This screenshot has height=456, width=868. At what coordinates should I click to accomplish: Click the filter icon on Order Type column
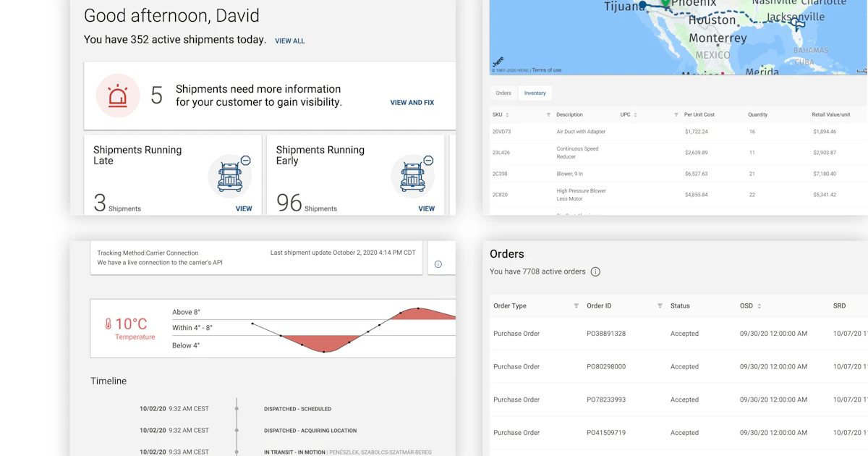(575, 305)
